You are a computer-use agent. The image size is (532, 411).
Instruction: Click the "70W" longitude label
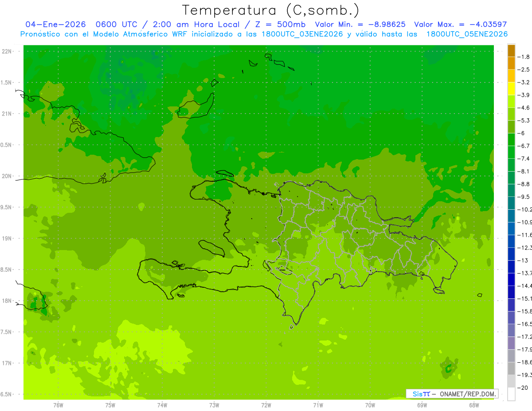pyautogui.click(x=370, y=405)
